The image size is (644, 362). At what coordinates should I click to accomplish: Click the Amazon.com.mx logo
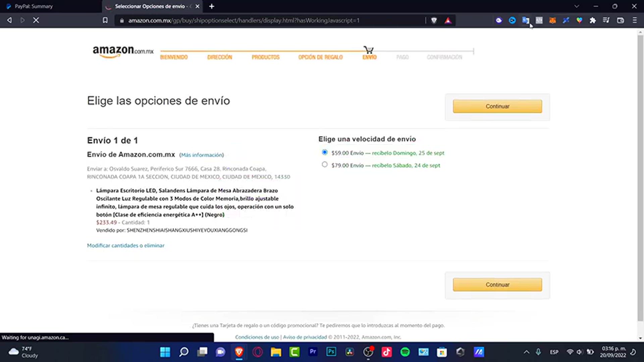[x=123, y=51]
